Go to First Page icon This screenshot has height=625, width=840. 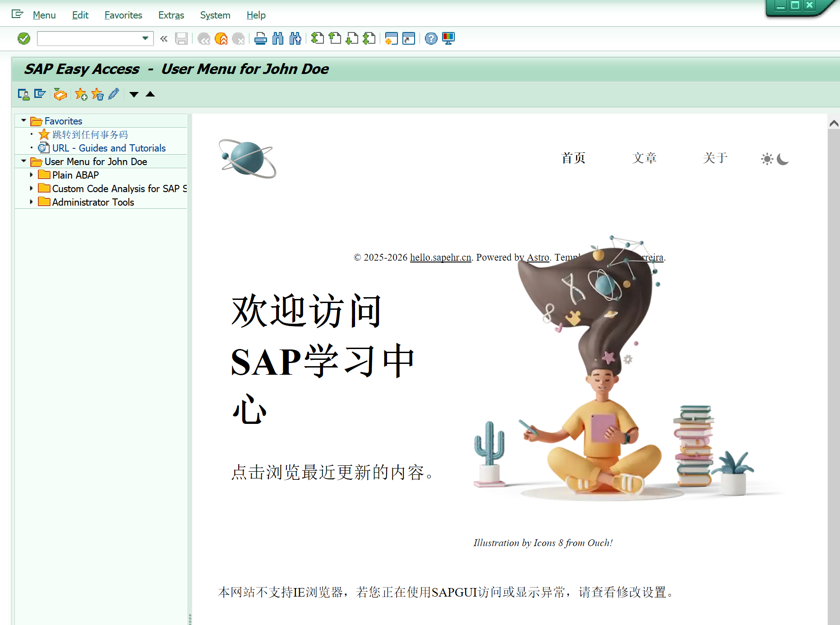click(x=318, y=39)
